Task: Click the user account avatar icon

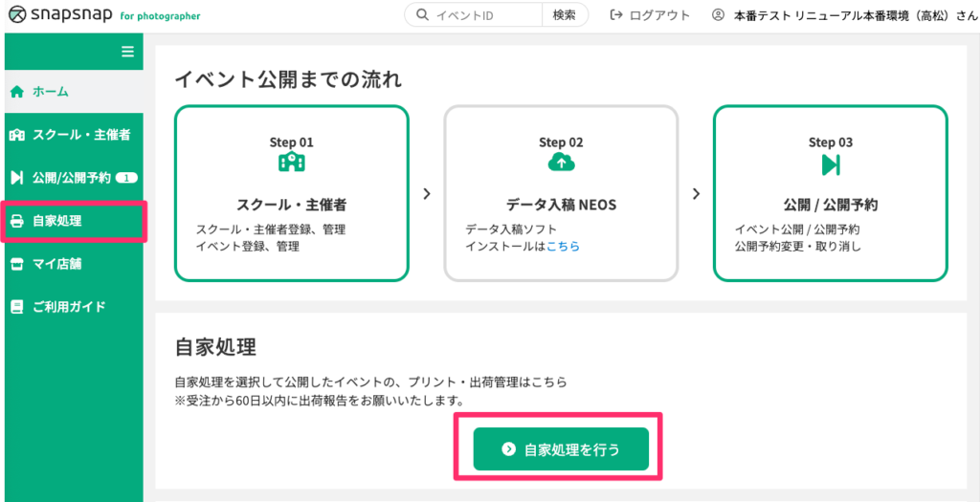Action: pos(718,15)
